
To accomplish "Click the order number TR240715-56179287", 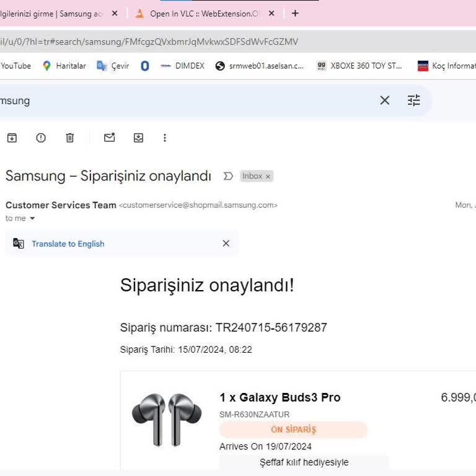I will point(271,327).
